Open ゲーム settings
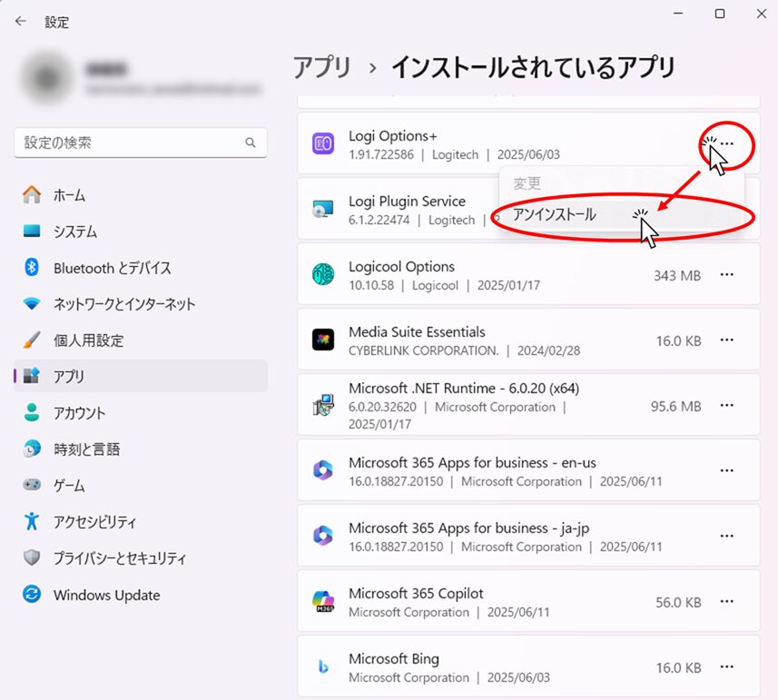Screen dimensions: 778x700 141,485
